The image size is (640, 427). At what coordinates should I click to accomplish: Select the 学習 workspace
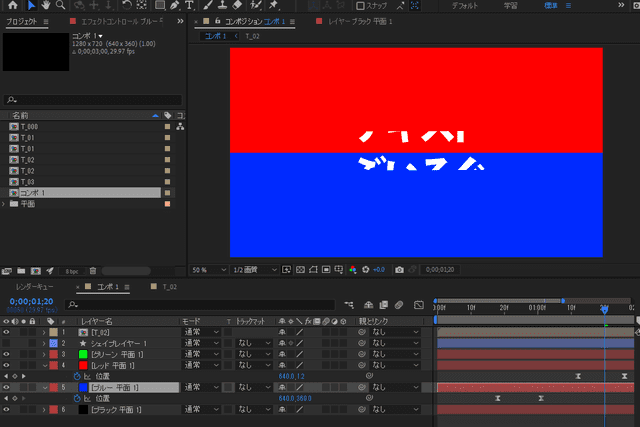[x=511, y=6]
